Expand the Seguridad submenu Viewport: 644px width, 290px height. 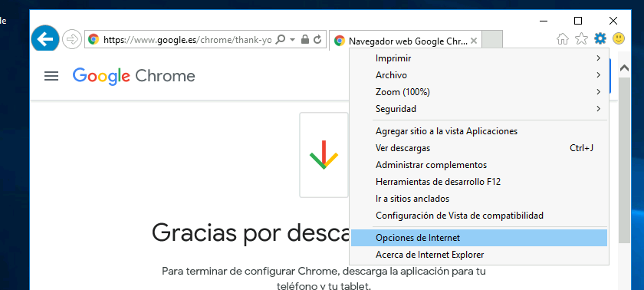pos(479,109)
